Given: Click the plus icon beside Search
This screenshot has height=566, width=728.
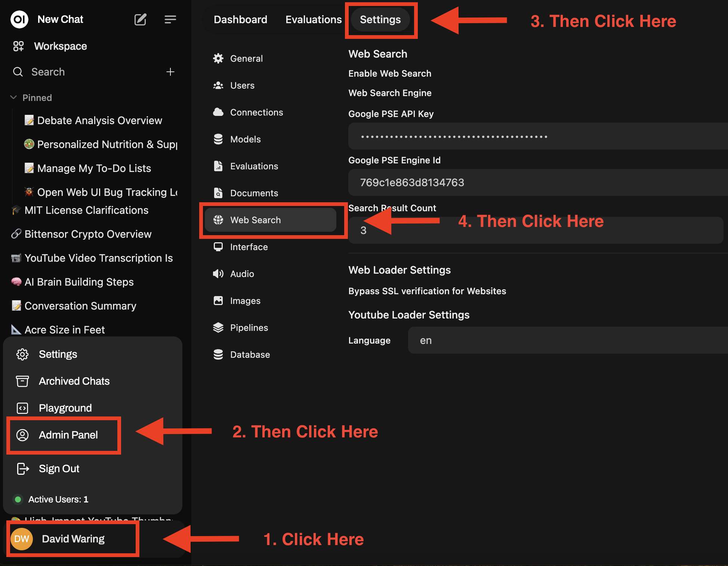Looking at the screenshot, I should 170,71.
